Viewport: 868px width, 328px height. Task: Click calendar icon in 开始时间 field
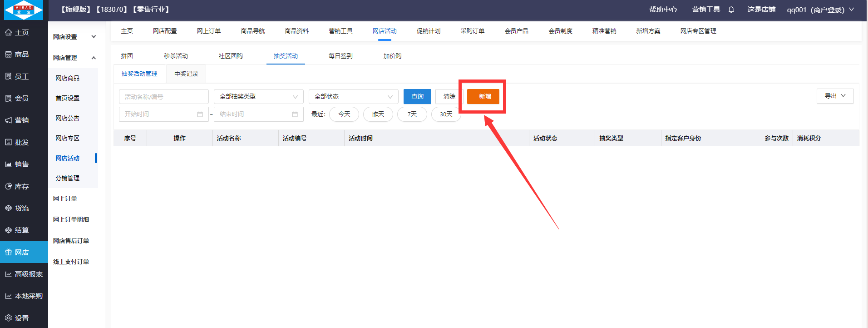200,114
